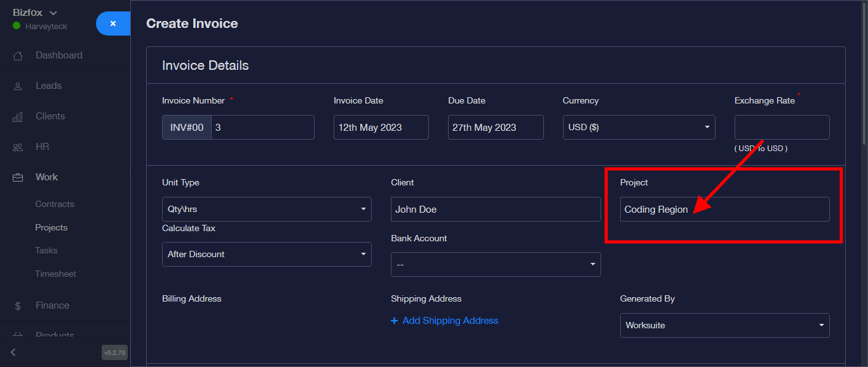Open the Bank Account dropdown
Screen dimensions: 868x367
[x=495, y=265]
